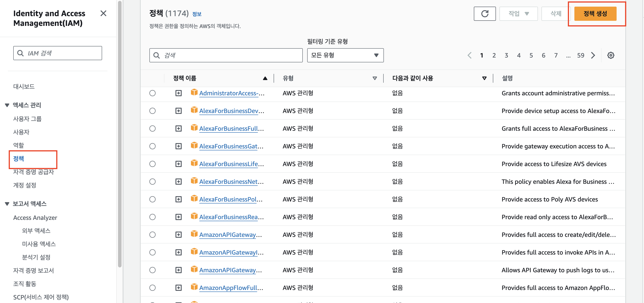Open 역할 in the sidebar menu

click(x=19, y=145)
